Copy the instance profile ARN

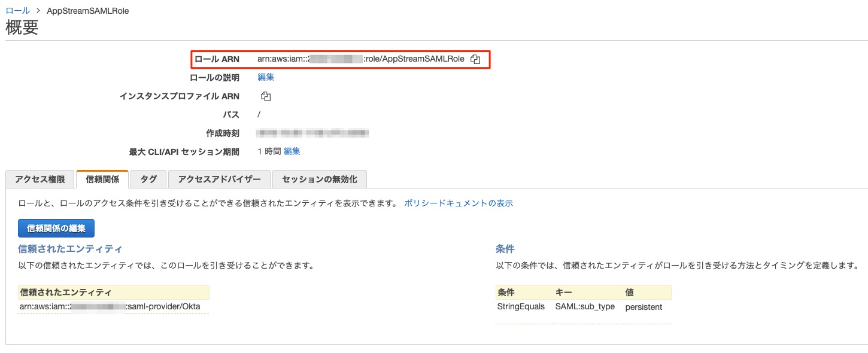tap(265, 96)
